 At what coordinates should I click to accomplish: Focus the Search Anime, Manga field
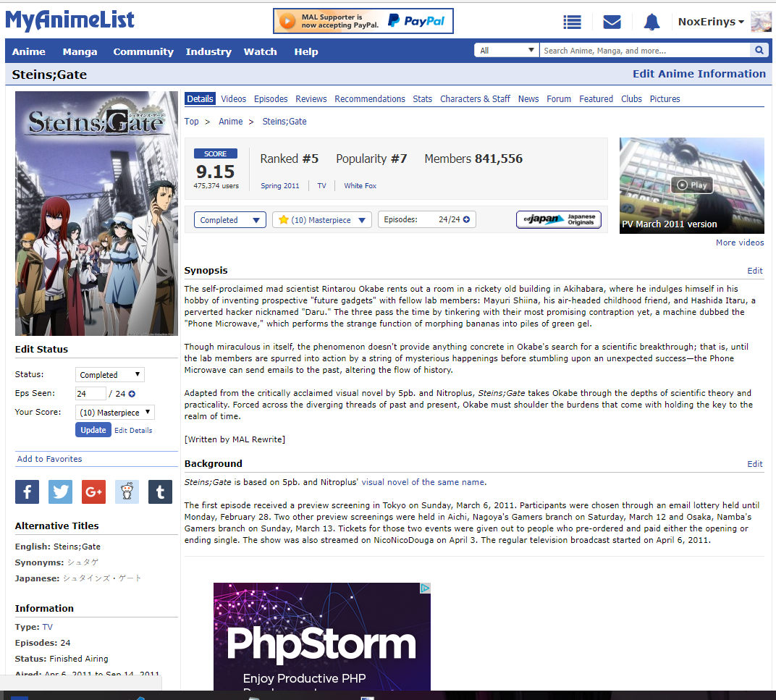pos(645,50)
